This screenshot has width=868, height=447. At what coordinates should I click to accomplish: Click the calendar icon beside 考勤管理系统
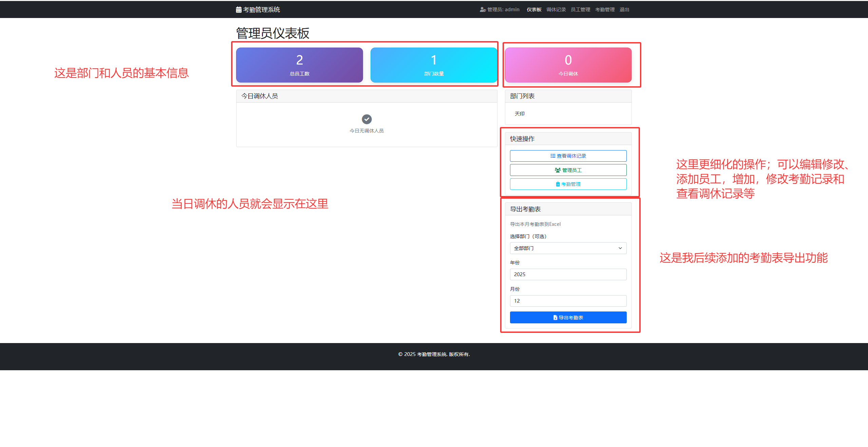click(239, 10)
